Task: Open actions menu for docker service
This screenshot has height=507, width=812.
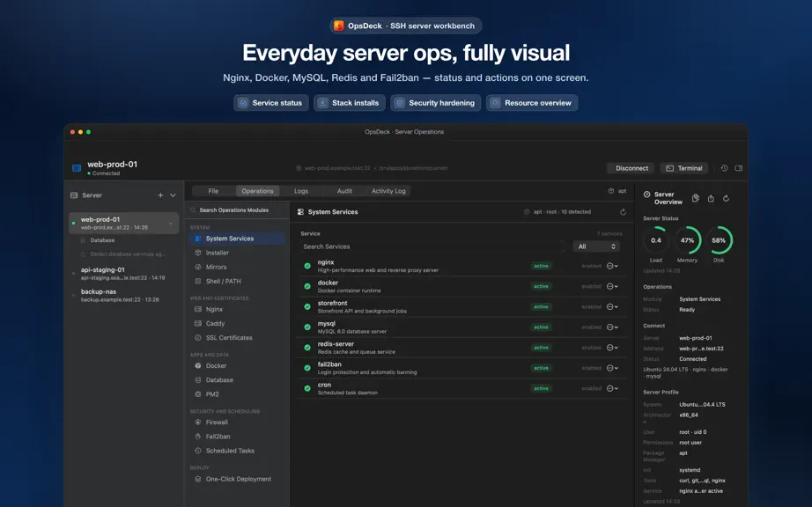Action: 612,286
